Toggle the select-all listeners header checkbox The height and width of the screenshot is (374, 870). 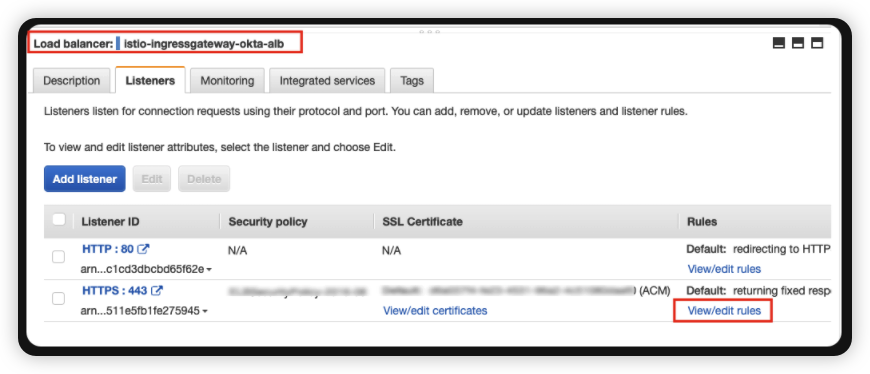(x=59, y=220)
